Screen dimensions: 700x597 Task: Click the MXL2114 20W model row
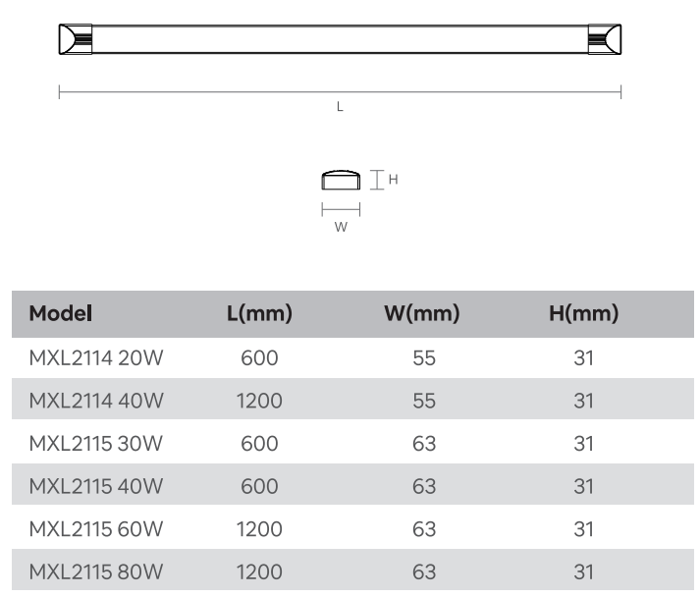click(x=352, y=358)
